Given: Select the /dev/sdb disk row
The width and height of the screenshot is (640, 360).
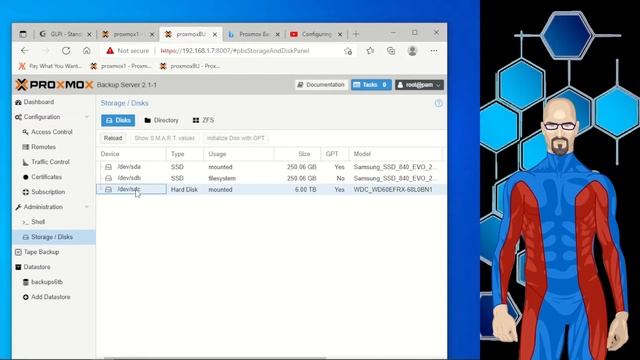Looking at the screenshot, I should [x=271, y=178].
